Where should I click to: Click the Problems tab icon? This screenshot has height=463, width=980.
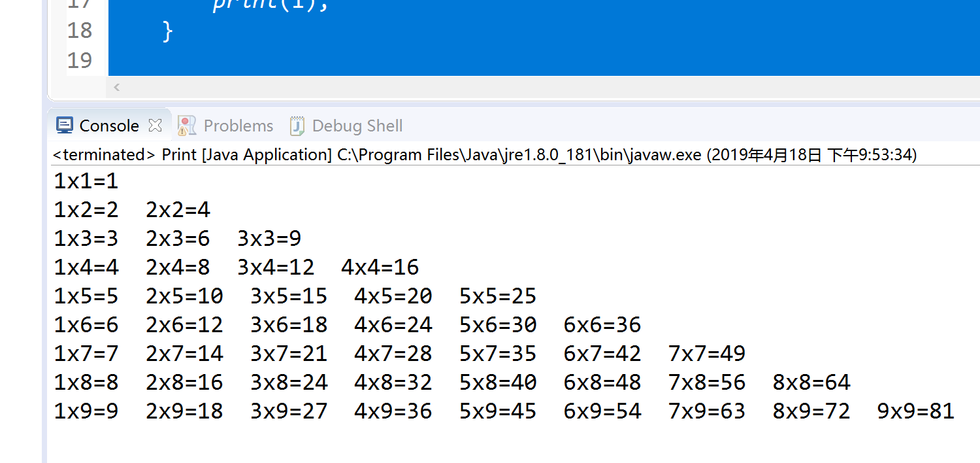tap(187, 126)
